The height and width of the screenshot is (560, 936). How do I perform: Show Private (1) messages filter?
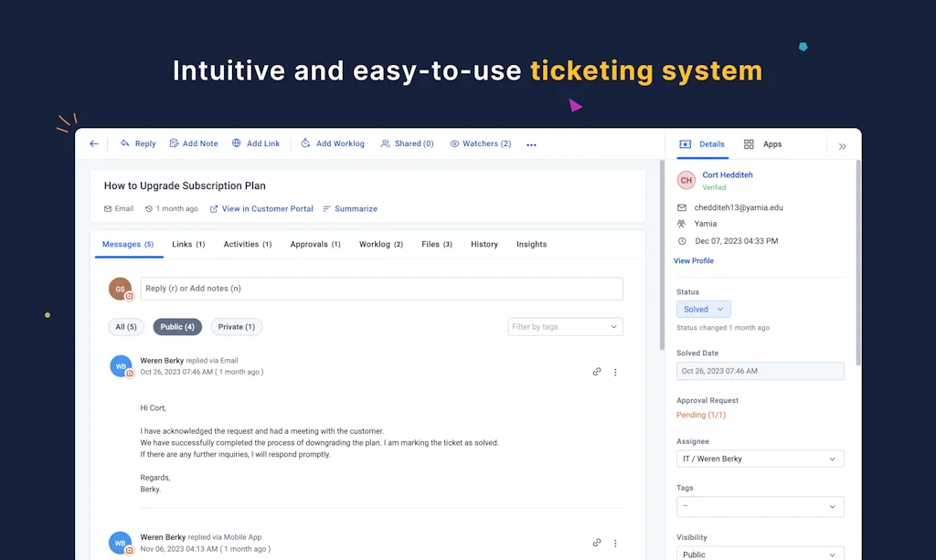[237, 327]
